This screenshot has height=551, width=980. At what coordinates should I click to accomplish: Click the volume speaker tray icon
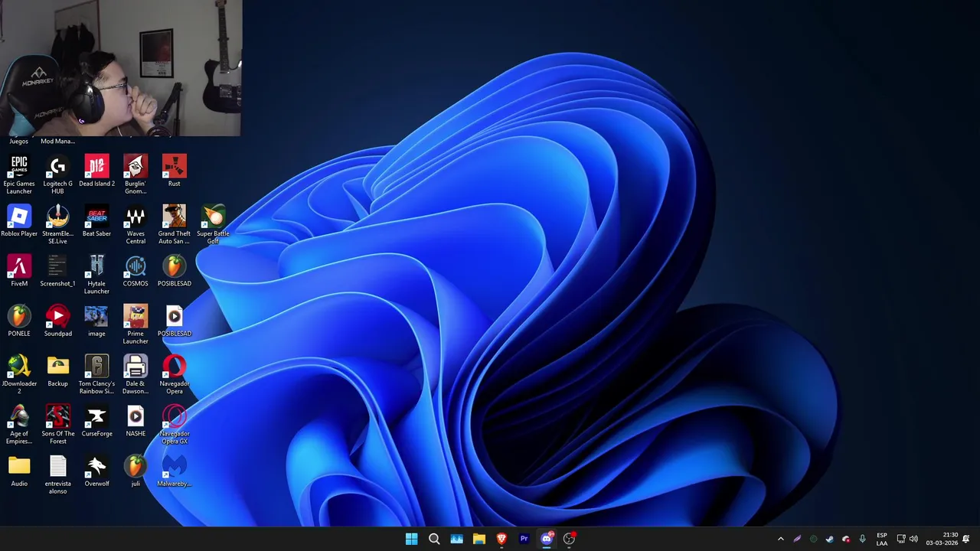[913, 539]
